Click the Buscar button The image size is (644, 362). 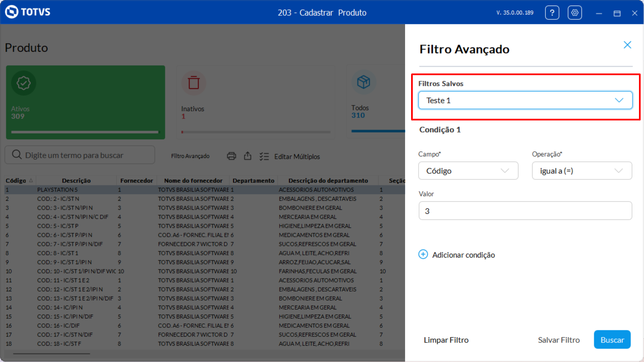pyautogui.click(x=612, y=340)
